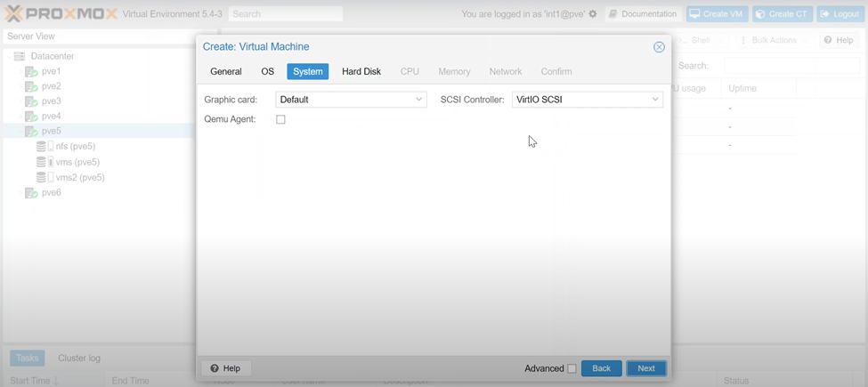Select vms2 (pve5) tree row
868x387 pixels.
(101, 177)
